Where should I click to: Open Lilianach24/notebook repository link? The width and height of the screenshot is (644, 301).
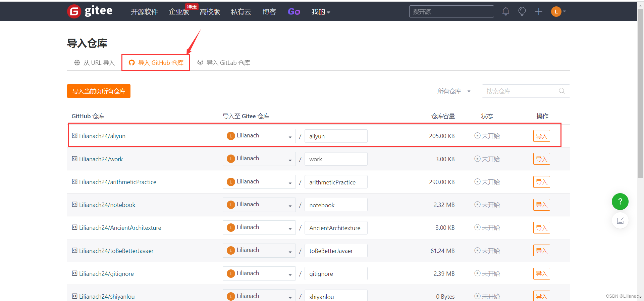(x=107, y=205)
